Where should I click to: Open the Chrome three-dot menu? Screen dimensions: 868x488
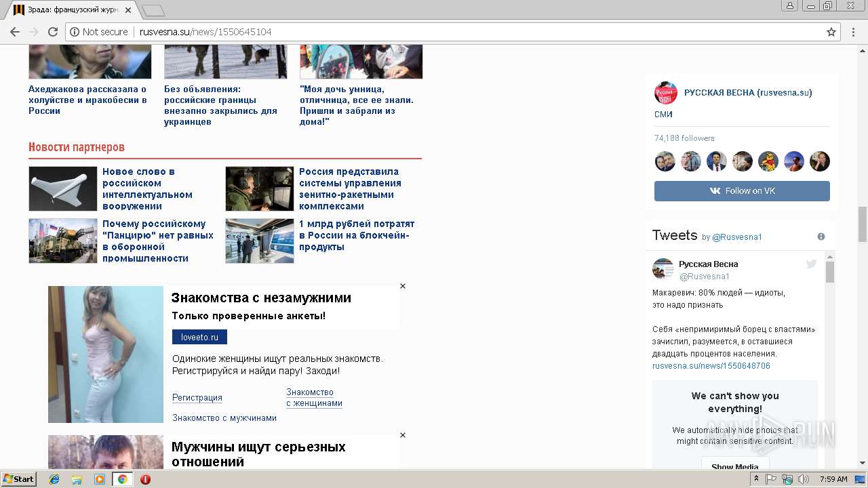point(854,32)
